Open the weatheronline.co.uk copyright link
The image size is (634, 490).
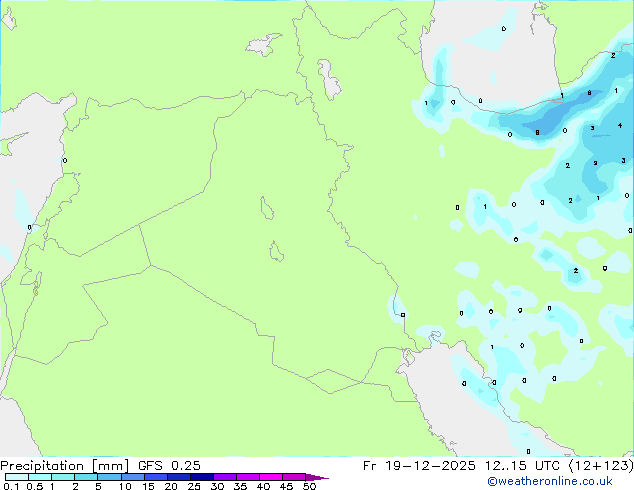pos(550,481)
